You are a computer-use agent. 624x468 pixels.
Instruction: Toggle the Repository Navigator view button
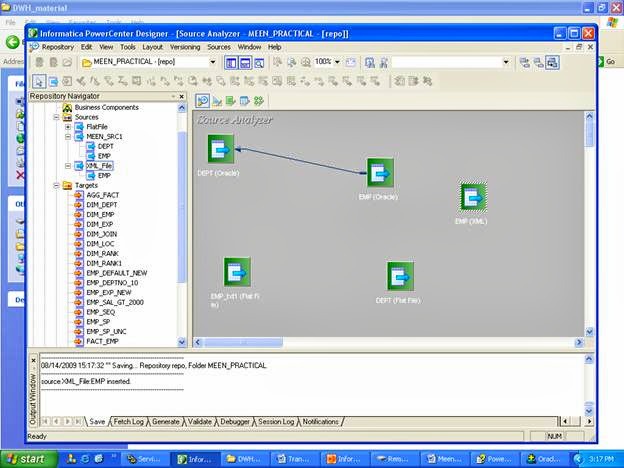(x=231, y=62)
